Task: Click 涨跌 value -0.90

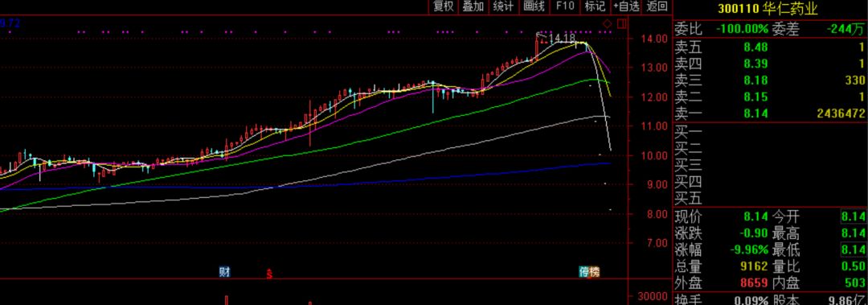Action: click(x=755, y=233)
